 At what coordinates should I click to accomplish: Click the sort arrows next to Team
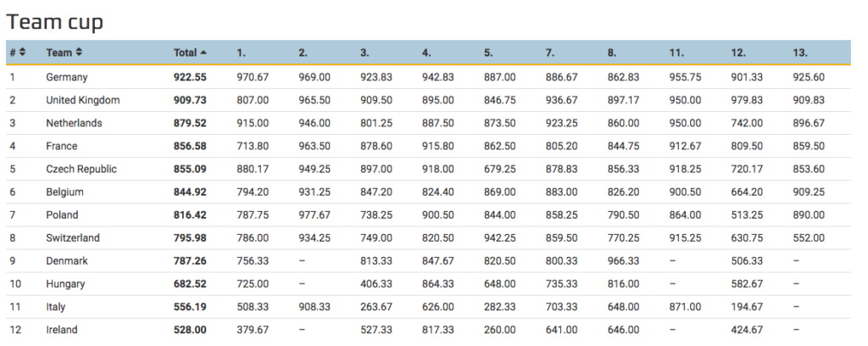[x=79, y=53]
